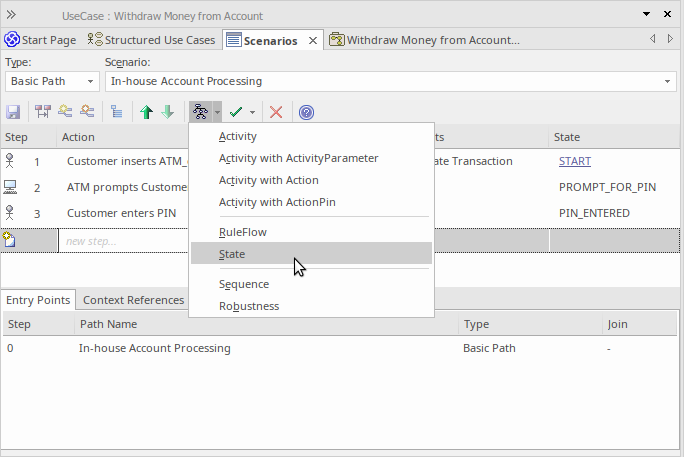Viewport: 684px width, 457px height.
Task: Close the Scenarios tab
Action: pos(312,40)
